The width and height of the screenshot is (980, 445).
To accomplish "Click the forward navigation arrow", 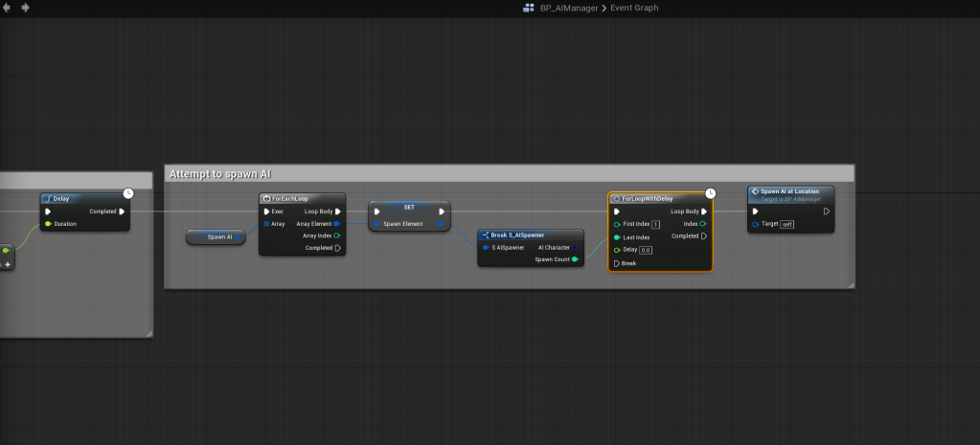I will (25, 8).
